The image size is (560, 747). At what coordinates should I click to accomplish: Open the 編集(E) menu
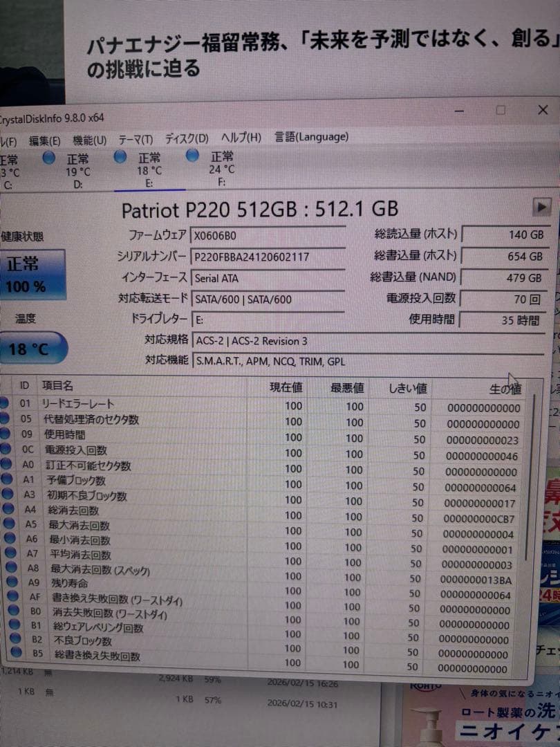pos(44,141)
